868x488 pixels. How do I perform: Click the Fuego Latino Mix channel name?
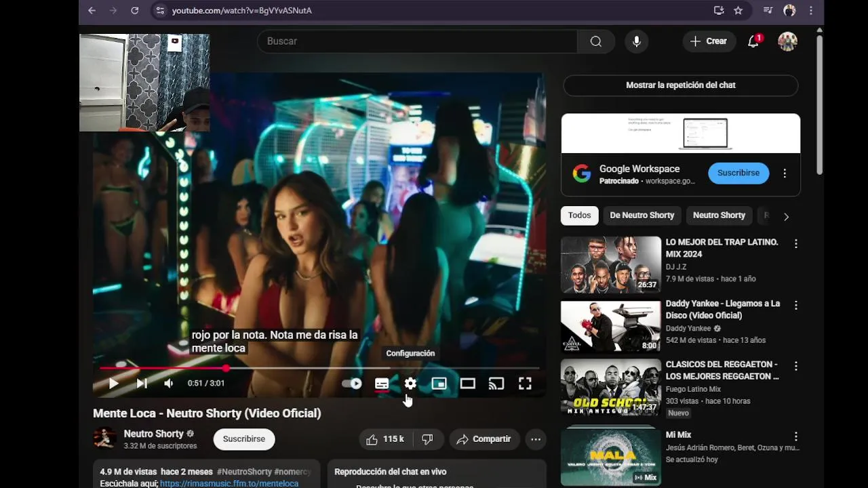(x=693, y=389)
